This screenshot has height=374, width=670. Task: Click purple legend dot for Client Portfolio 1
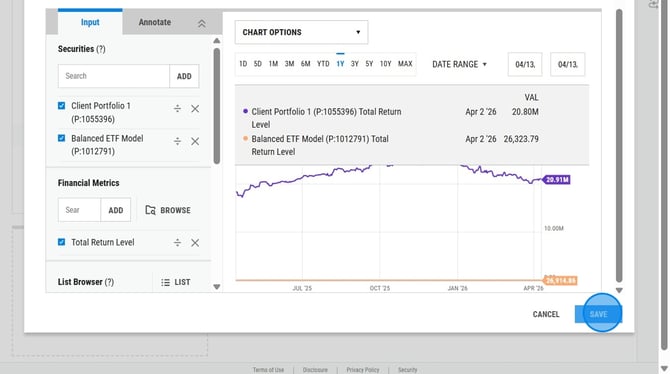point(245,111)
